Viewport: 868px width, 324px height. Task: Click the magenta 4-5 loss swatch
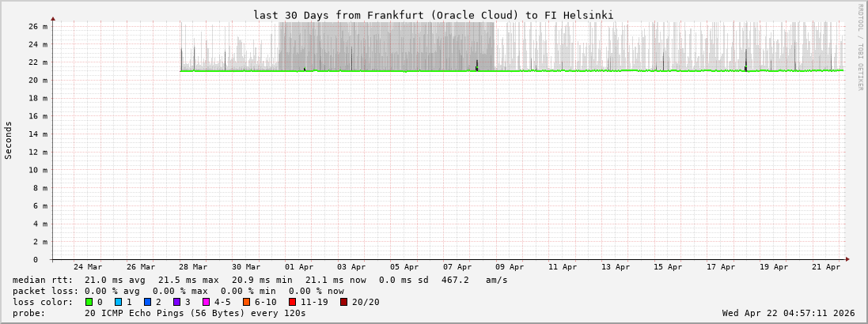207,302
